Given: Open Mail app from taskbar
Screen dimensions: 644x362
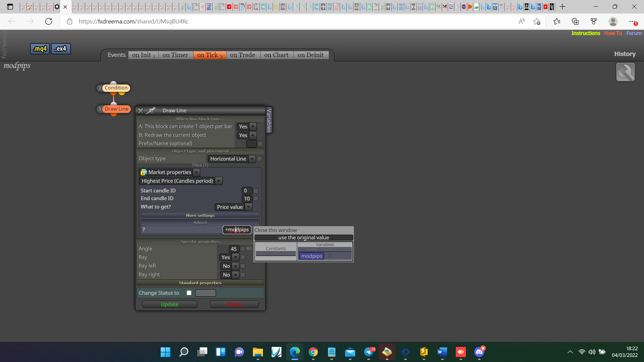Looking at the screenshot, I should (x=350, y=352).
